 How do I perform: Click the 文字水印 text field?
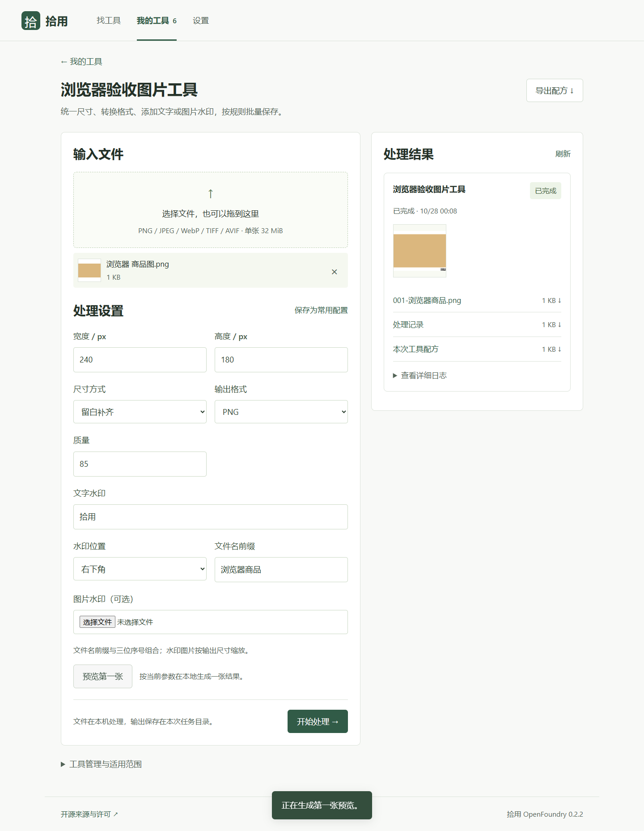pos(211,517)
